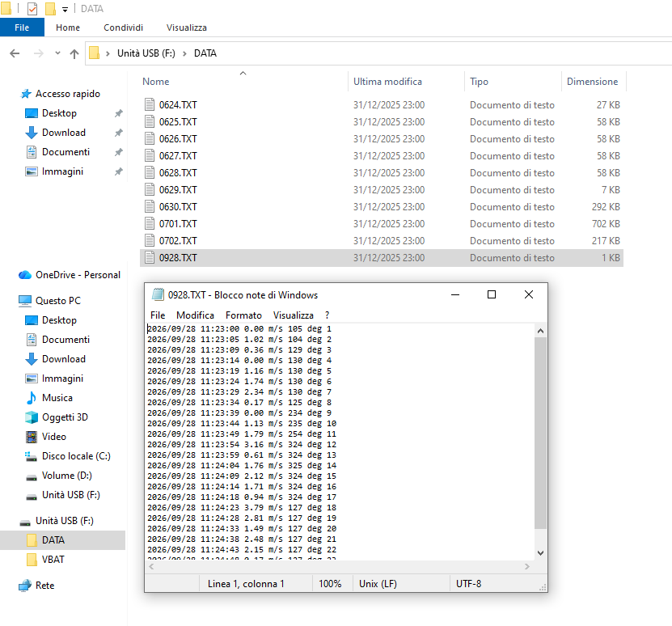
Task: Click the 0701.TXT file icon
Action: tap(150, 224)
